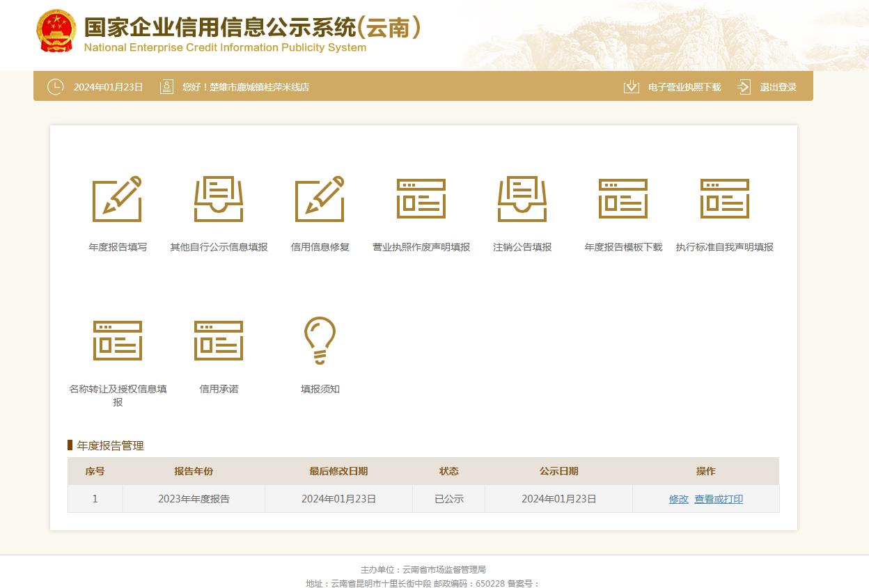
Task: Open the 注销公告填报 inbox icon
Action: coord(522,199)
